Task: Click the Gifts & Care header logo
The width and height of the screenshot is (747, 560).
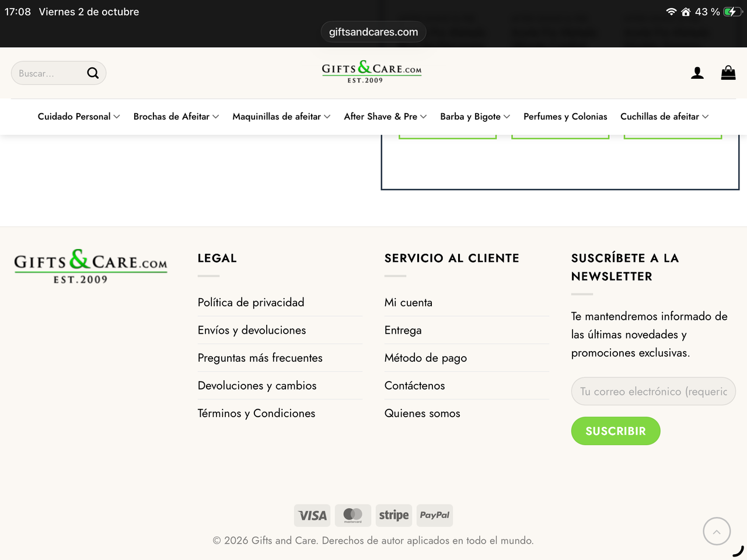Action: tap(372, 72)
